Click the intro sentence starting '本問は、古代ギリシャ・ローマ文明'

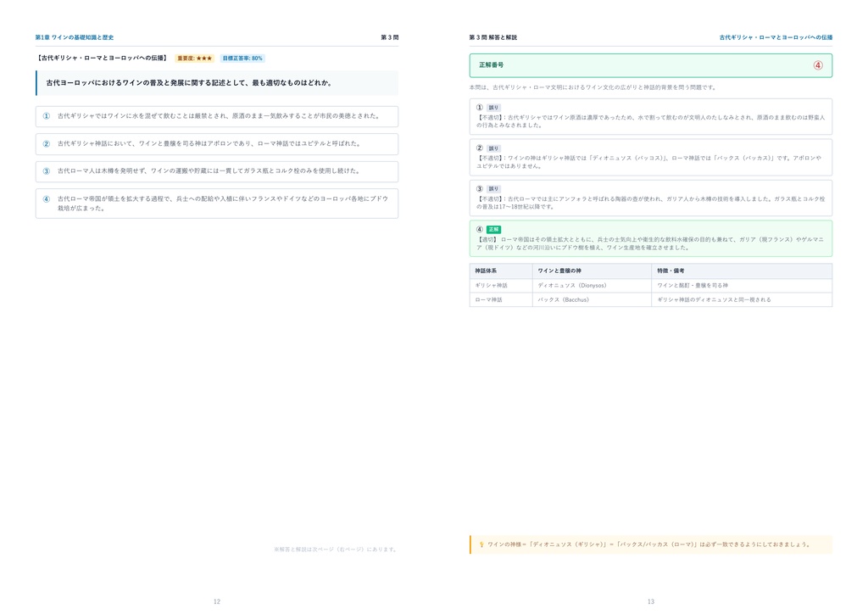click(x=593, y=87)
